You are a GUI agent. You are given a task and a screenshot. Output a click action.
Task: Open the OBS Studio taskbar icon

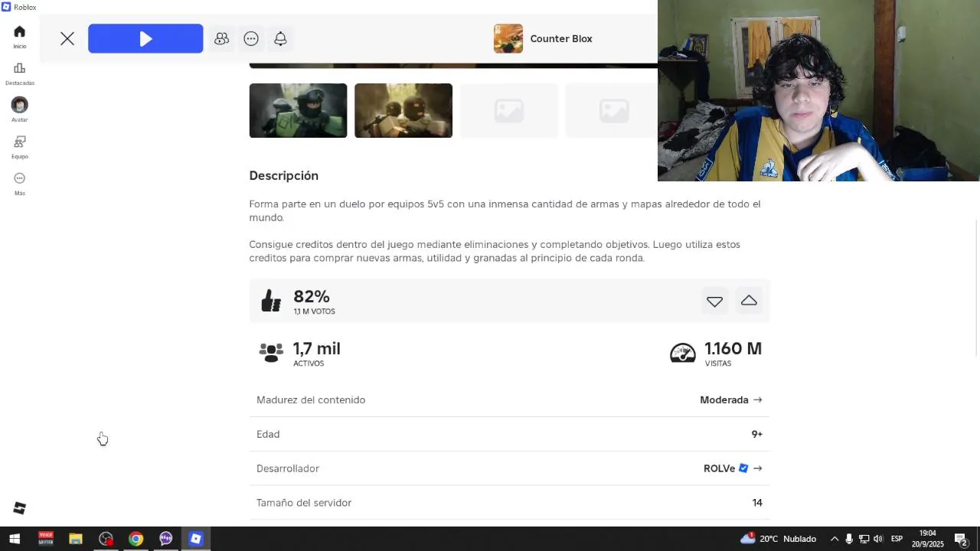pos(106,539)
